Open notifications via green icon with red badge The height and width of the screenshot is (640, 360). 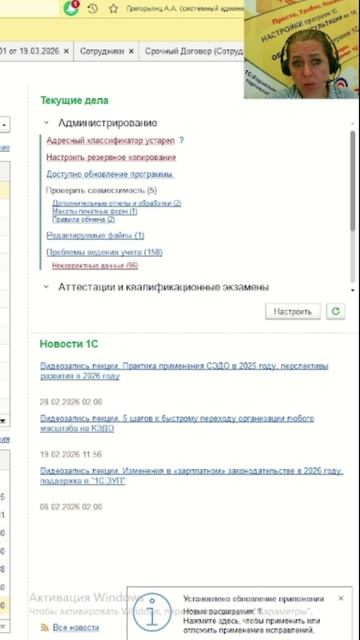coord(71,8)
